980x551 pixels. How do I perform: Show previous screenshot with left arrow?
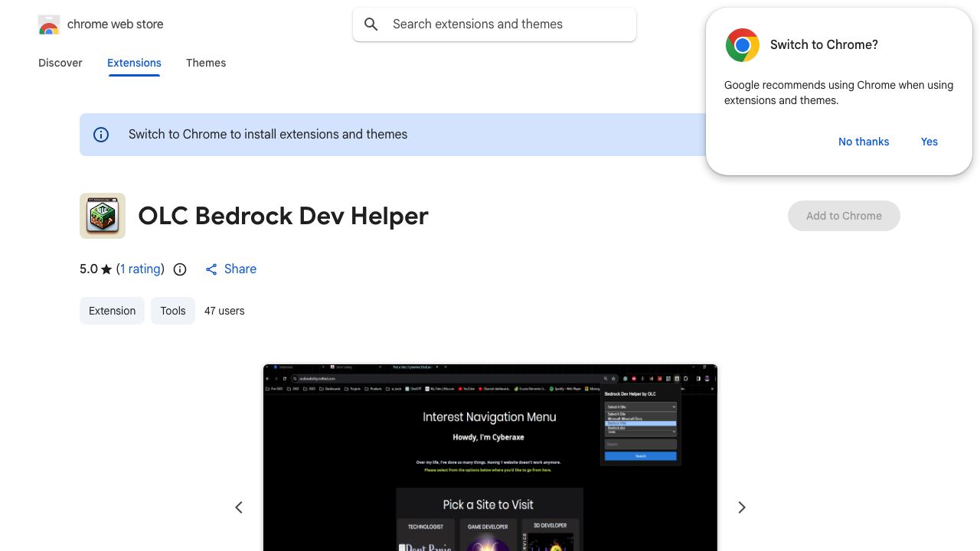(239, 507)
